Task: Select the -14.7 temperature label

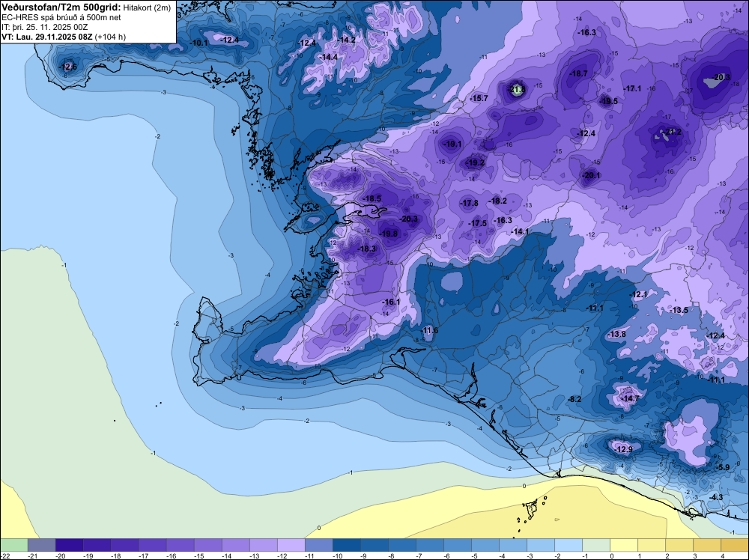Action: [630, 398]
